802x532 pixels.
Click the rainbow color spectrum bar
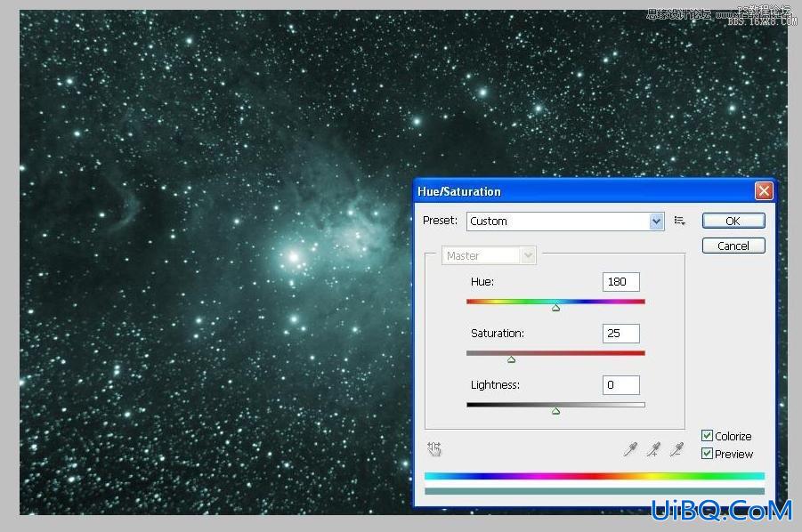[595, 476]
